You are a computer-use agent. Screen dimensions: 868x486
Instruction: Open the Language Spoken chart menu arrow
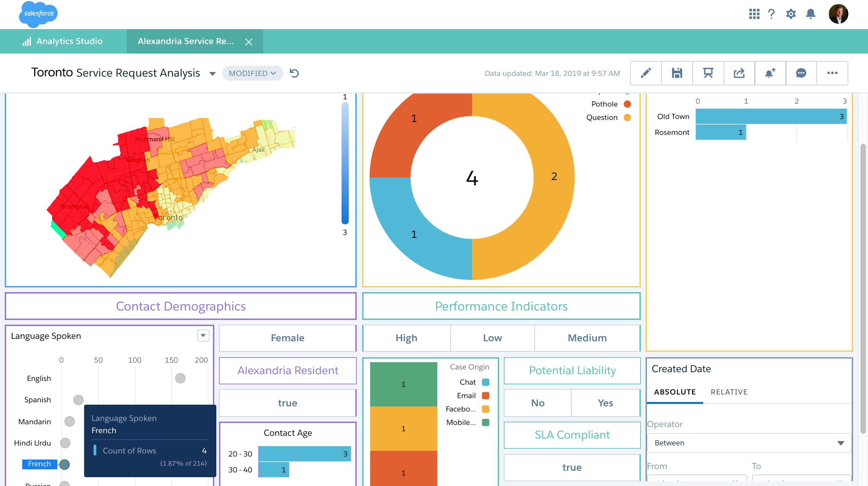click(203, 336)
